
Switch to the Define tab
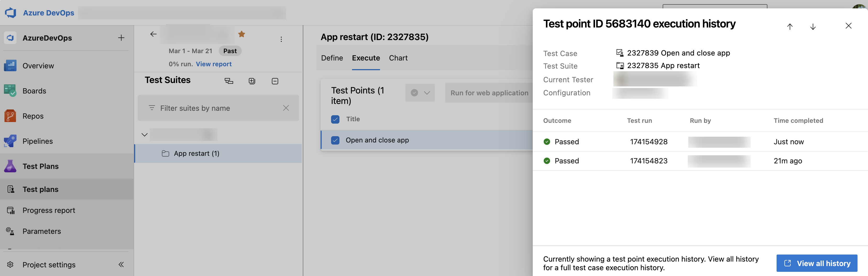(332, 58)
